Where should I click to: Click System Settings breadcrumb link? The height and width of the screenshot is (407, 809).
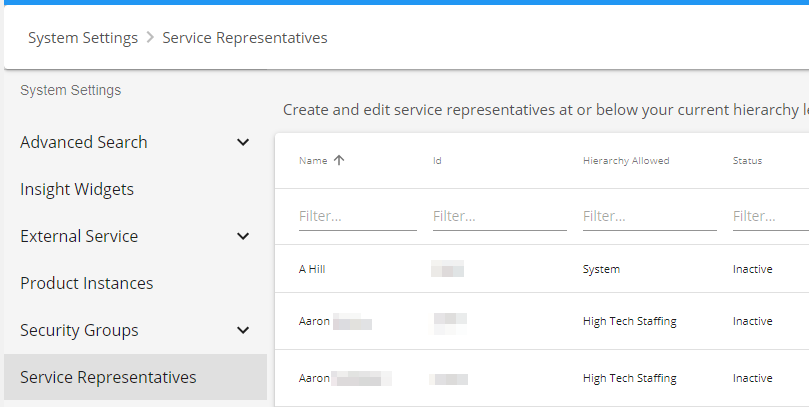click(x=83, y=38)
